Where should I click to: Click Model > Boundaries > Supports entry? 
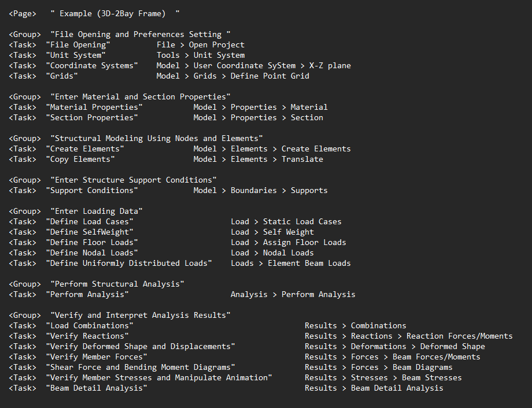coord(263,190)
